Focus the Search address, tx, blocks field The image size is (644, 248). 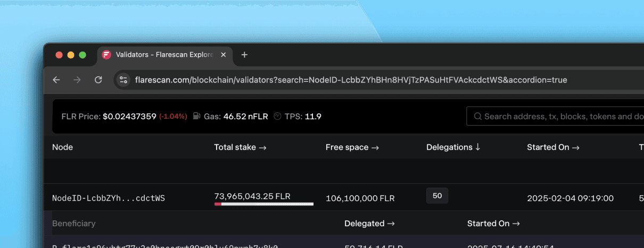point(555,116)
